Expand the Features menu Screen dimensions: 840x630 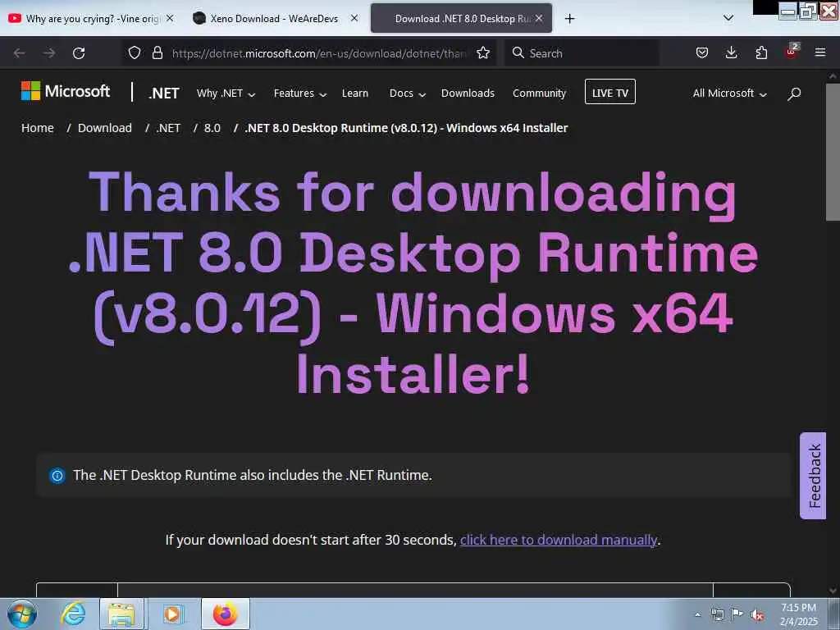coord(300,94)
